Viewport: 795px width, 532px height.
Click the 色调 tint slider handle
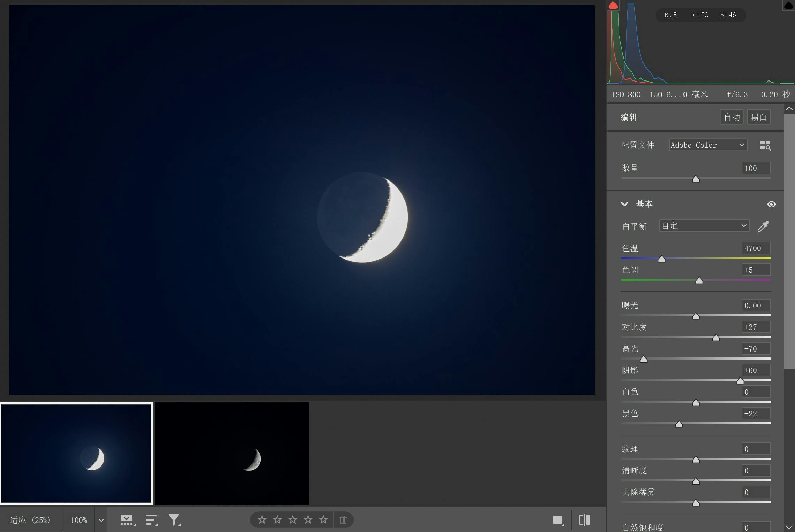coord(699,280)
